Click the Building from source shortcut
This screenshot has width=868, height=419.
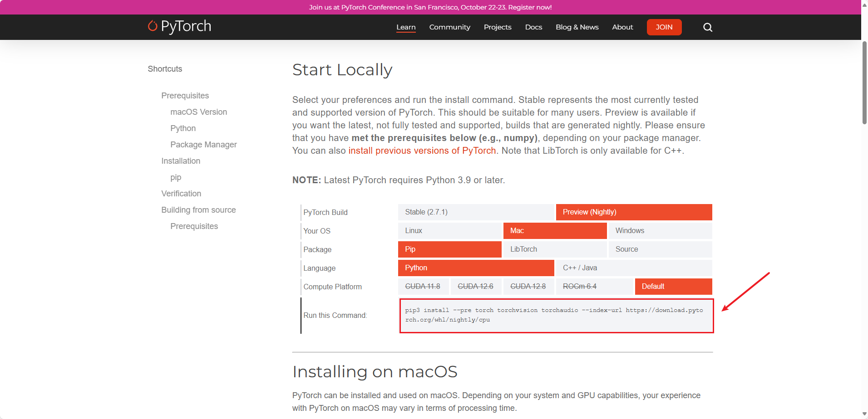point(198,210)
